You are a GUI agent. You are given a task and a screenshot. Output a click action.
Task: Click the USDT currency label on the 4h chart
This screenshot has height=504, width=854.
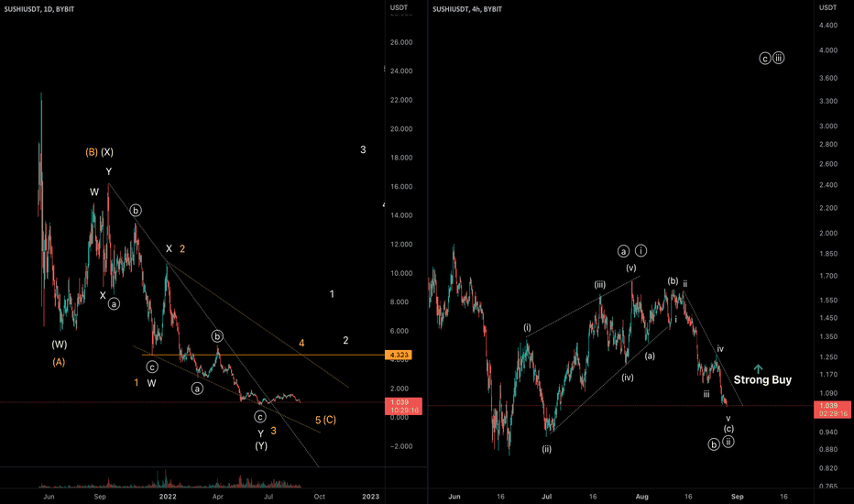click(827, 7)
